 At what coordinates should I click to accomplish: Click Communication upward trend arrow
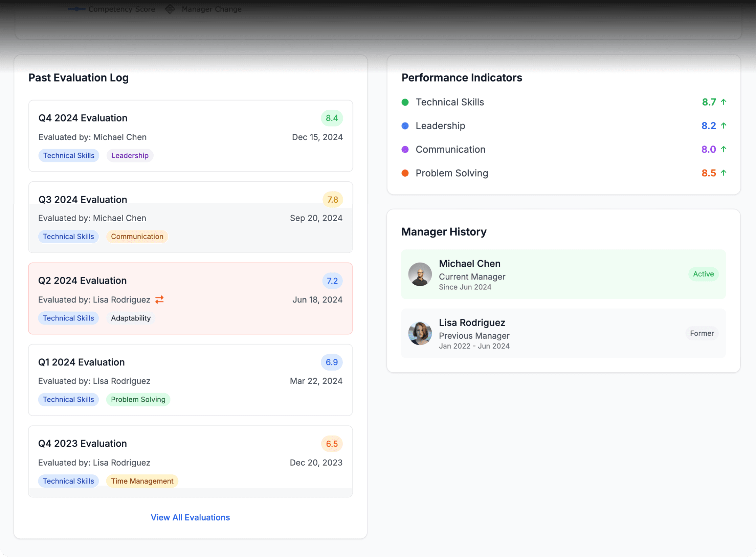click(724, 149)
